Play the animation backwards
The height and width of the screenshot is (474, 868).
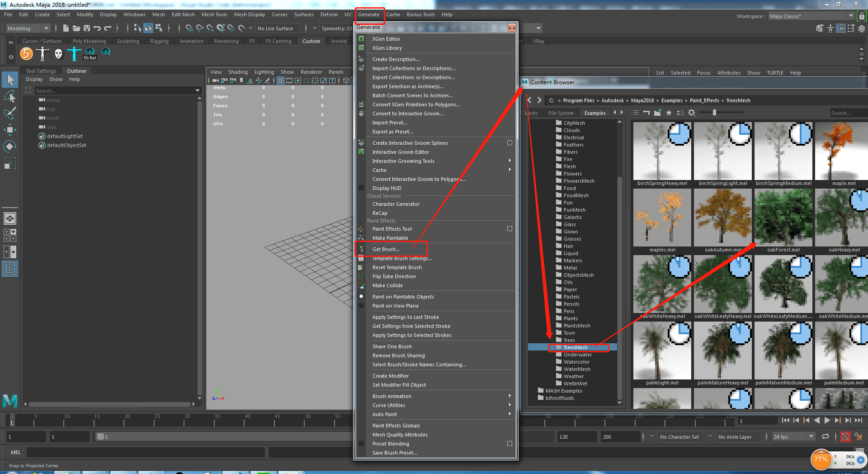[817, 421]
